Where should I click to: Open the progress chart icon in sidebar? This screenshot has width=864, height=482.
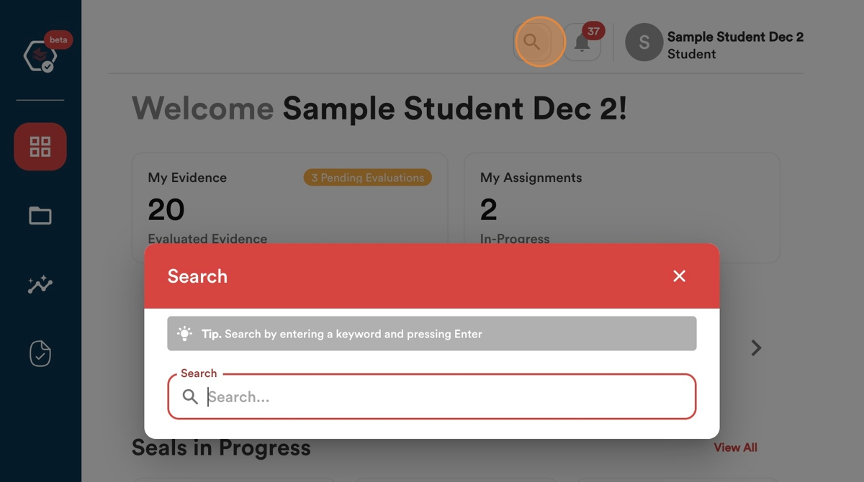tap(40, 284)
